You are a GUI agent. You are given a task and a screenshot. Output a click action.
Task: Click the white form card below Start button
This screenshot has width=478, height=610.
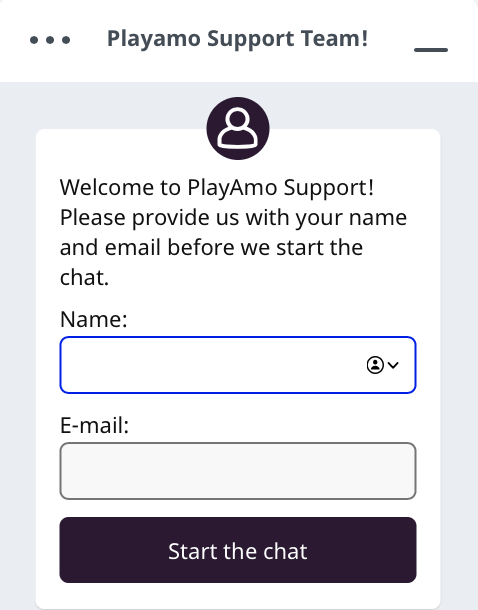pos(238,596)
